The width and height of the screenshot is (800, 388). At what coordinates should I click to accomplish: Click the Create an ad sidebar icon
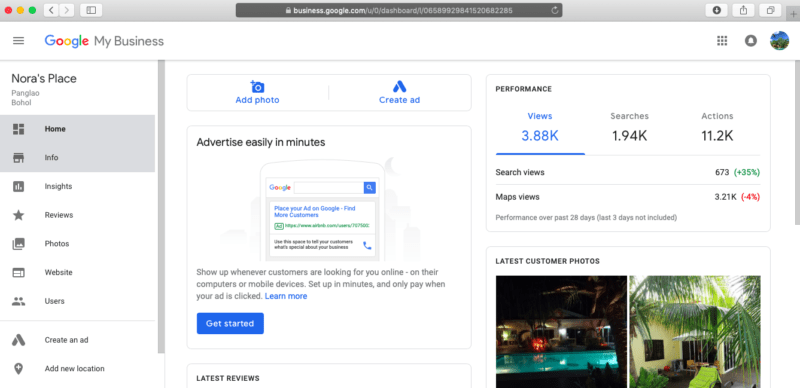[18, 340]
